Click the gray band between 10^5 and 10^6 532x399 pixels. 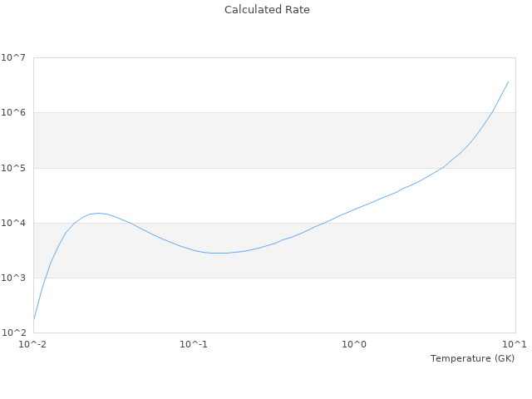point(249,140)
